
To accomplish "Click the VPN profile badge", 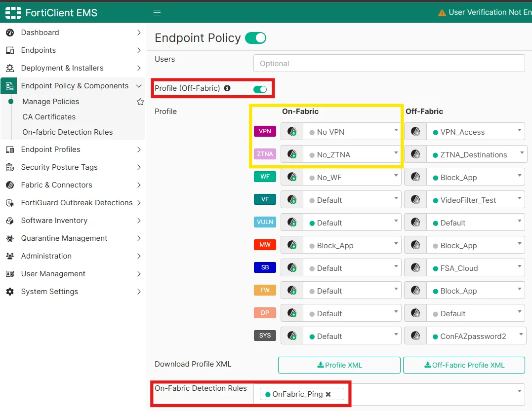I will point(265,131).
